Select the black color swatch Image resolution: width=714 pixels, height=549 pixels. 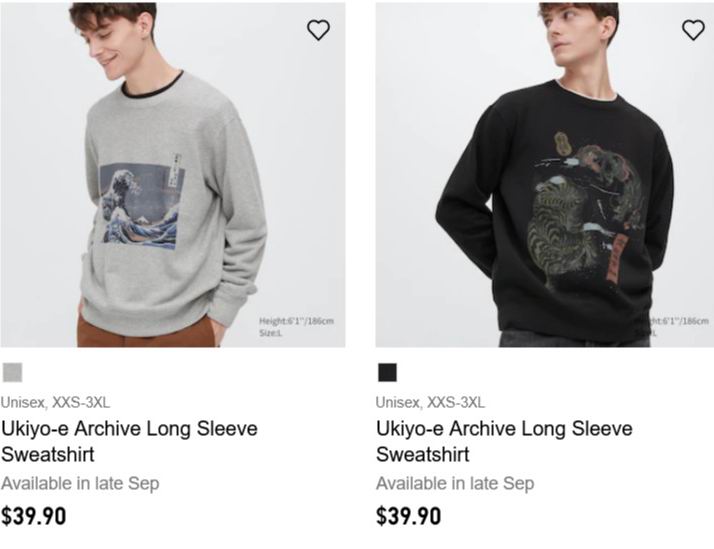click(x=387, y=372)
